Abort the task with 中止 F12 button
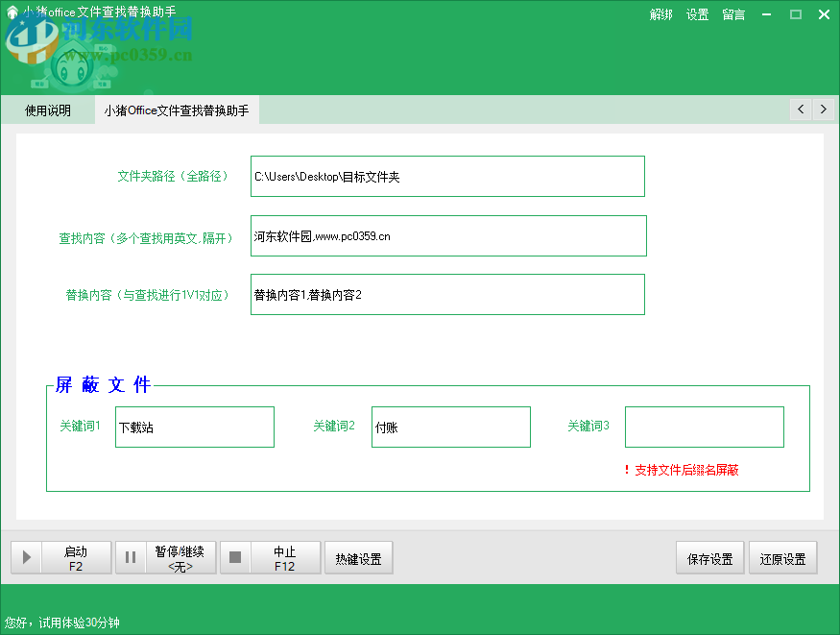Screen dimensions: 840x635 tap(285, 557)
